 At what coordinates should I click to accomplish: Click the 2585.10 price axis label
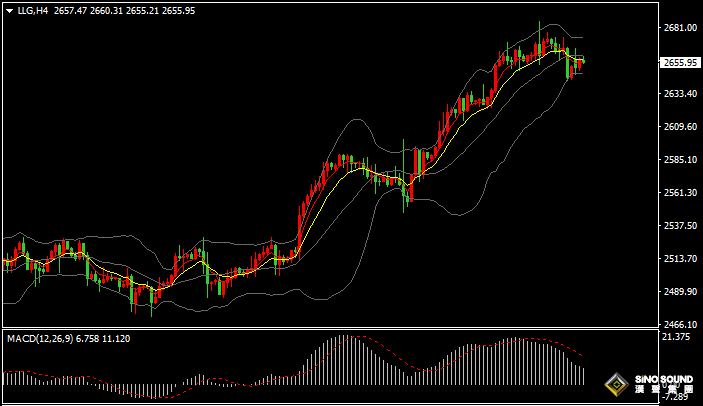pyautogui.click(x=680, y=160)
